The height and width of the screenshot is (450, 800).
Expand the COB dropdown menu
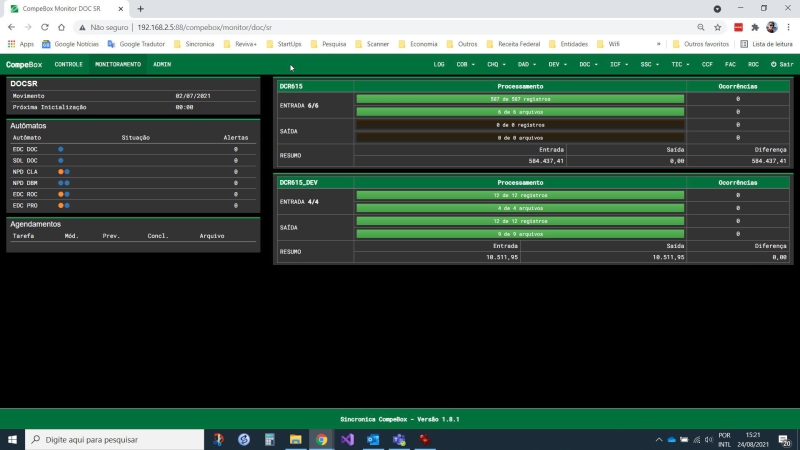point(465,64)
